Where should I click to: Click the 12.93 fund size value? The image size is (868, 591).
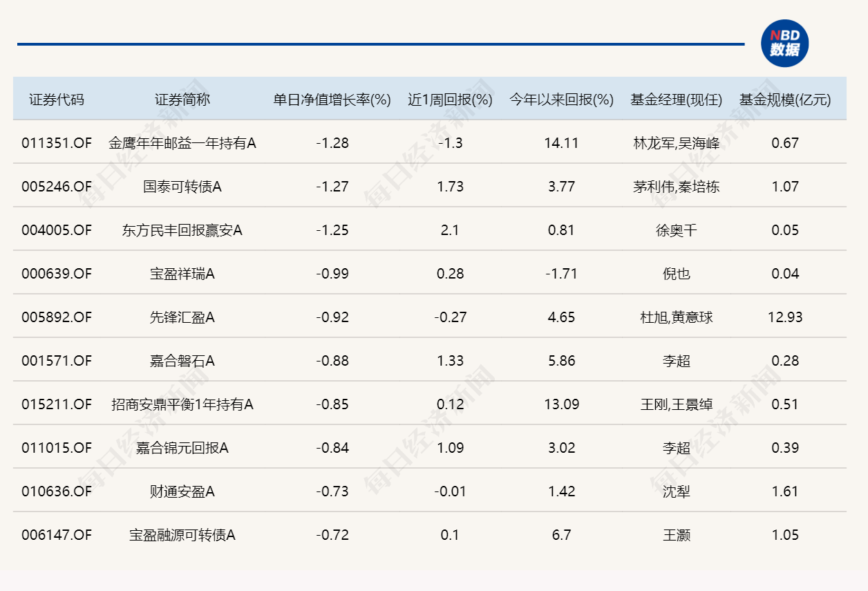[x=785, y=317]
